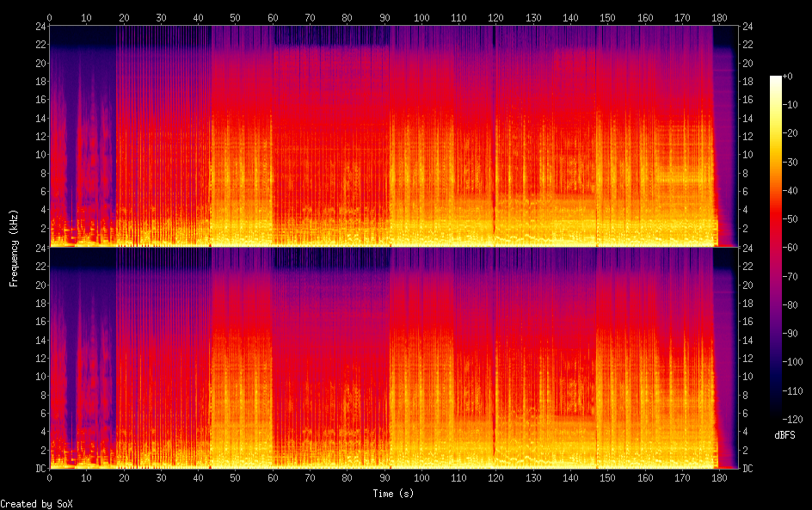This screenshot has width=812, height=510.
Task: Click the dBFS color gradient bar
Action: coord(775,248)
